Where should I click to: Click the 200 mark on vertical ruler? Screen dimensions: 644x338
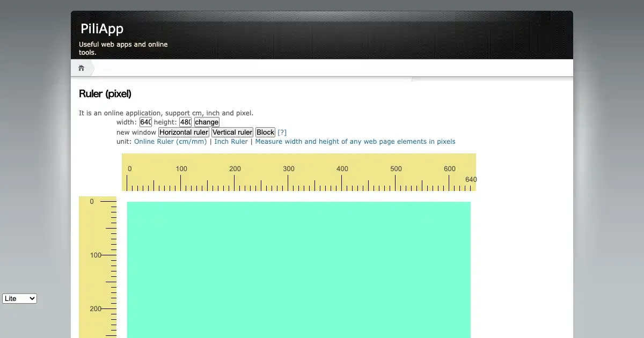[x=96, y=309]
